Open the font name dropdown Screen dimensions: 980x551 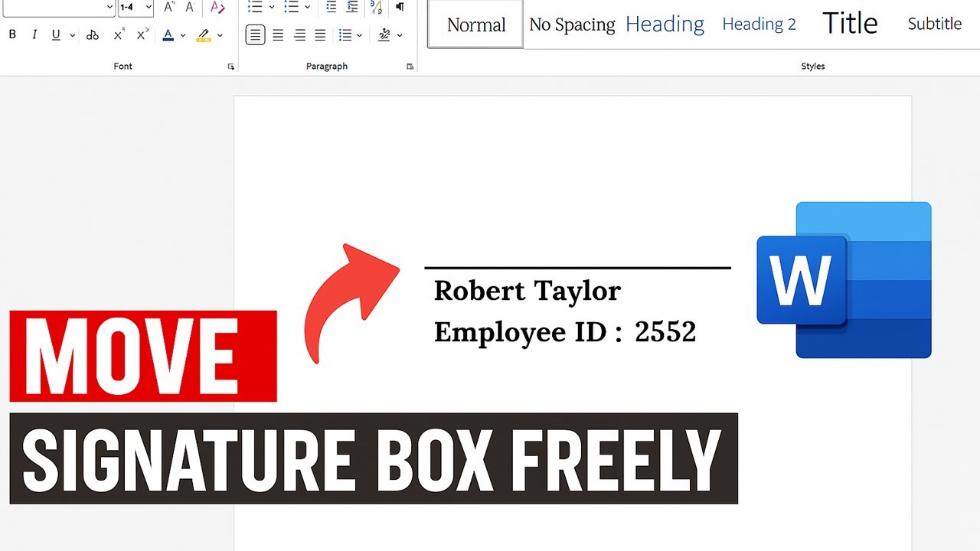click(109, 8)
